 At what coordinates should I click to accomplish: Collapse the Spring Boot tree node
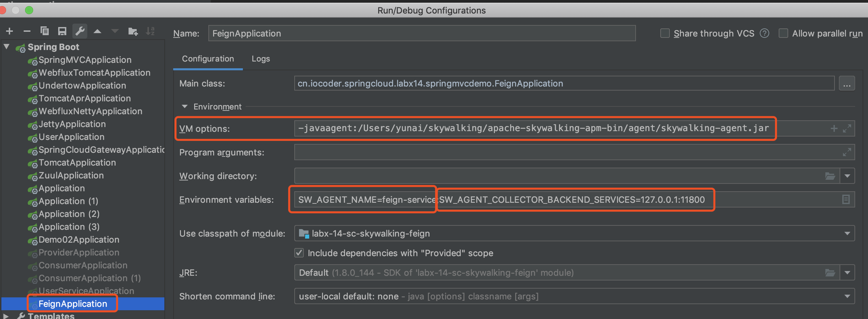point(7,47)
